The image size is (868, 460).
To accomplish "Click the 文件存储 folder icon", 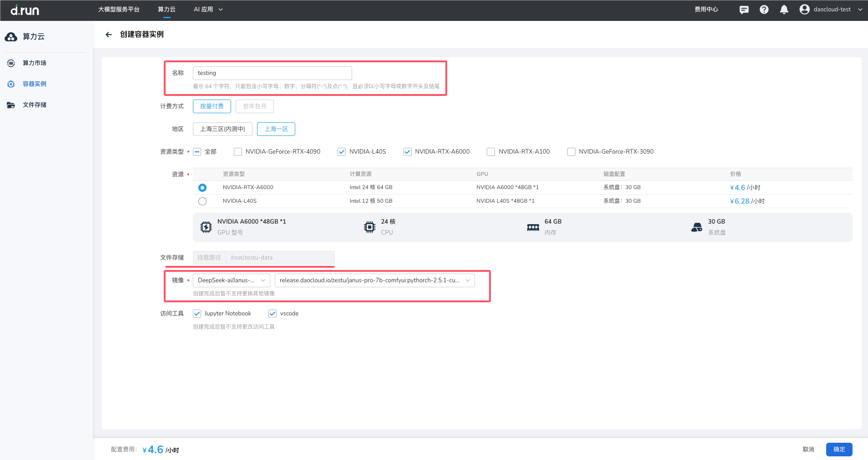I will [x=11, y=105].
